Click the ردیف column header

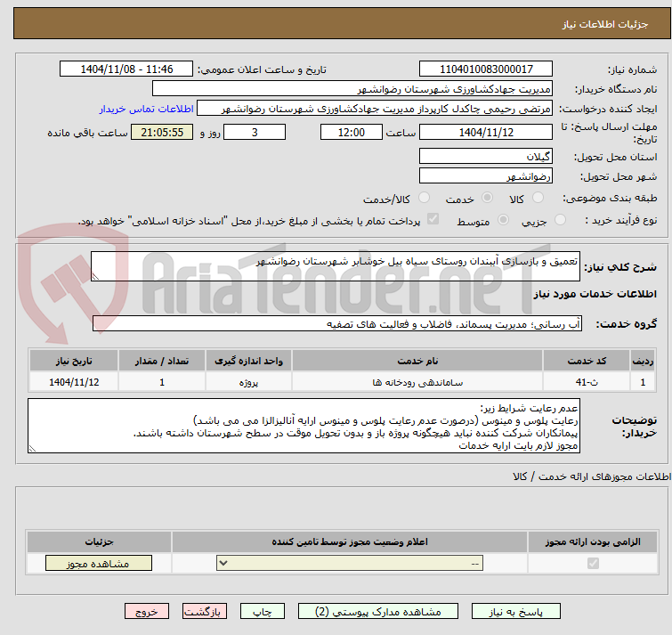(643, 361)
